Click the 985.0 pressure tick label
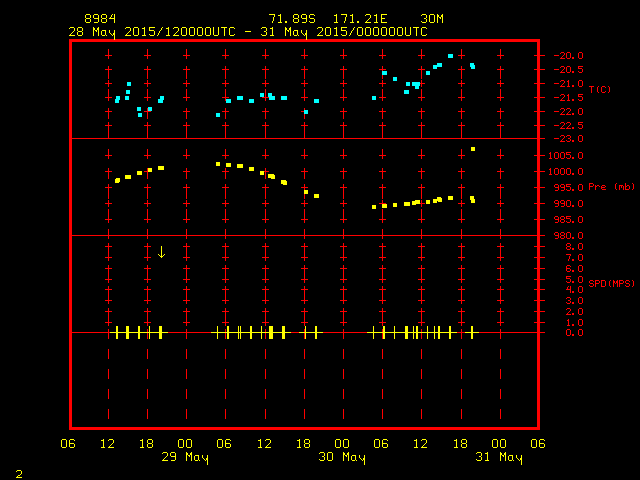Viewport: 640px width, 480px height. click(568, 220)
